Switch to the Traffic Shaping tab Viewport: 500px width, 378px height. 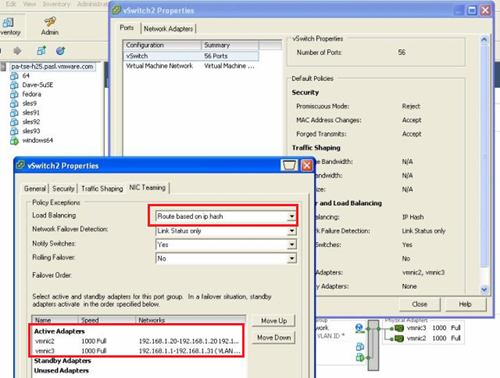click(102, 189)
